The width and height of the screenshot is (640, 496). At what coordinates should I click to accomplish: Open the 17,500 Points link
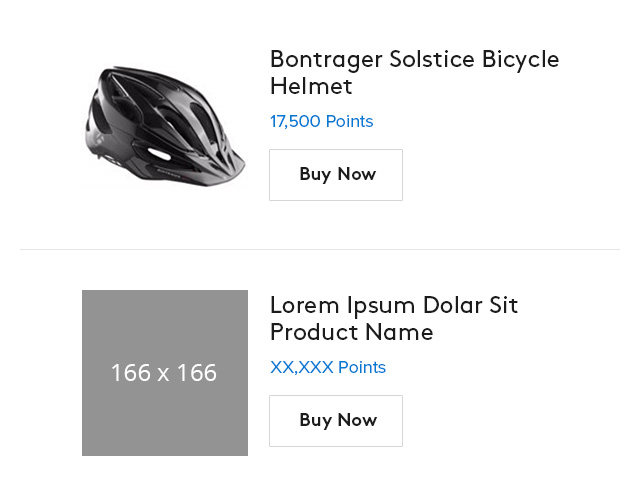click(x=321, y=122)
